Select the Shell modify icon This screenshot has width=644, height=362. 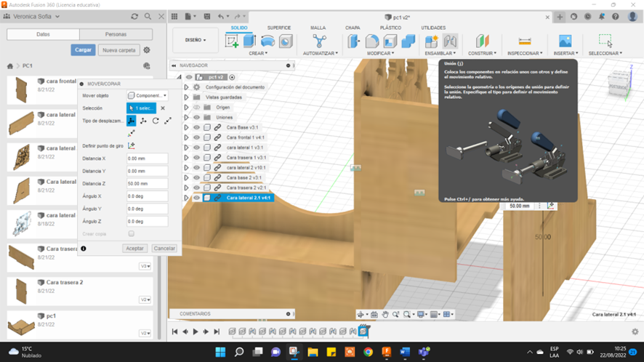[390, 41]
